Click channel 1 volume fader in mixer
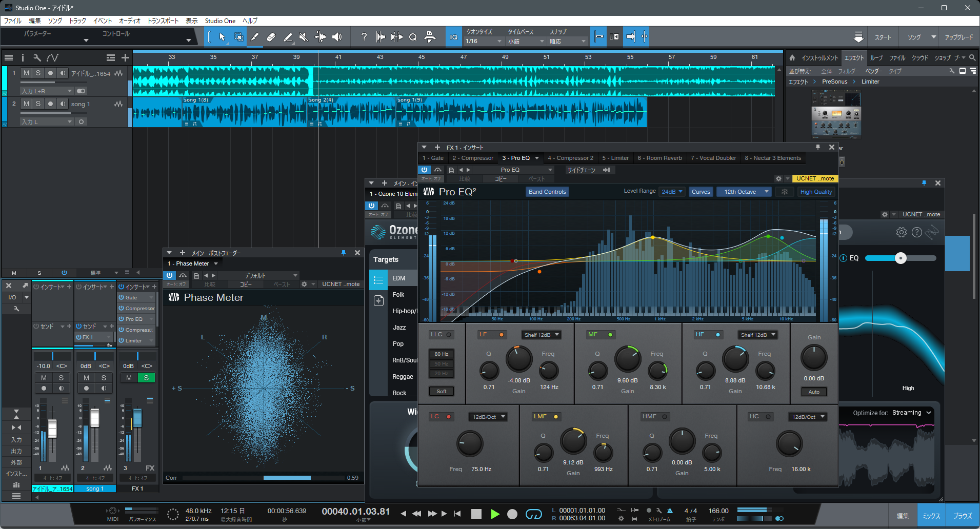 pyautogui.click(x=52, y=428)
